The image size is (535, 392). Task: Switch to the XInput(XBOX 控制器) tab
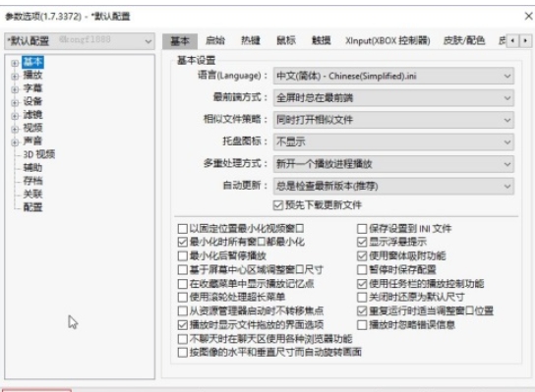pos(387,41)
